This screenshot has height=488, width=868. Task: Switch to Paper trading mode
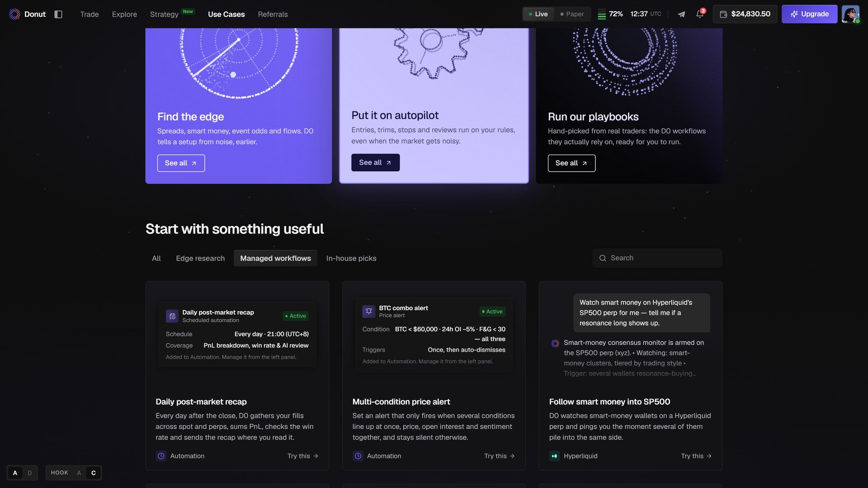click(x=572, y=14)
